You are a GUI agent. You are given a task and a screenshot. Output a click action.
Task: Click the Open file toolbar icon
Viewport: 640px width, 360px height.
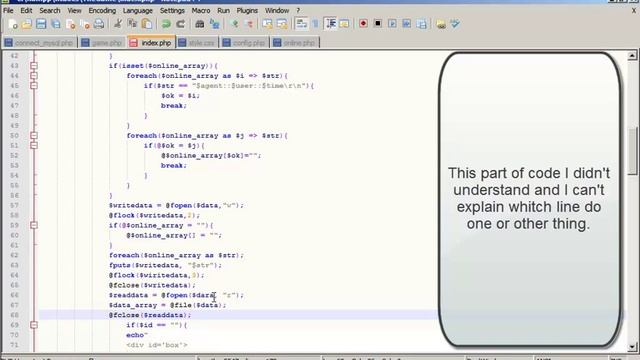point(27,24)
